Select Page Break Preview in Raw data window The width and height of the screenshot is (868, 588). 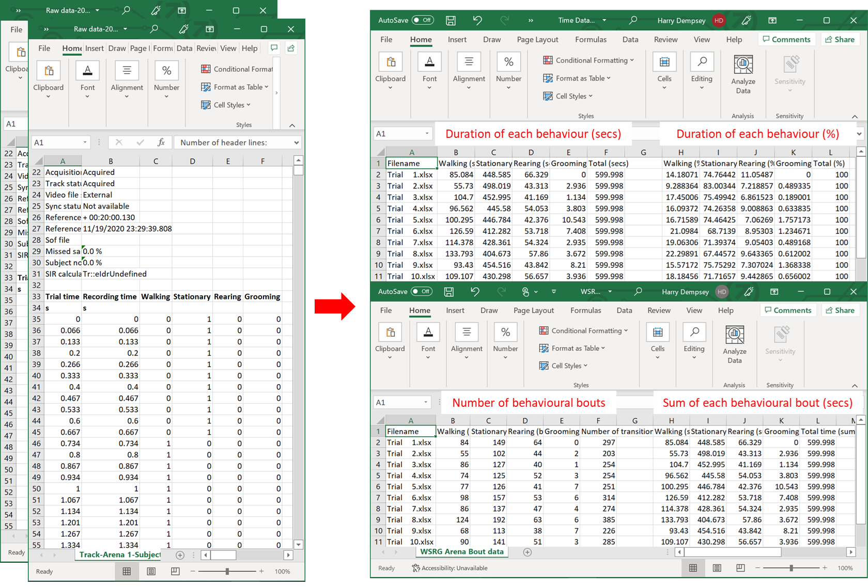pyautogui.click(x=175, y=571)
